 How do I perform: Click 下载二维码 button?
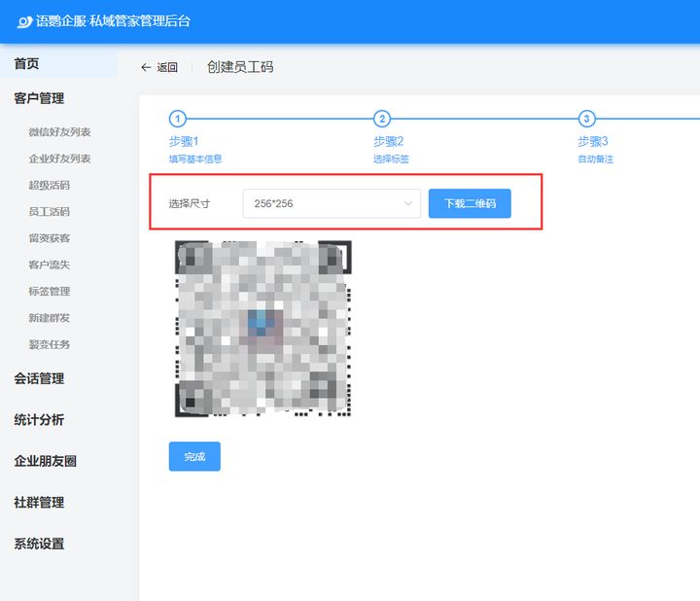click(470, 203)
